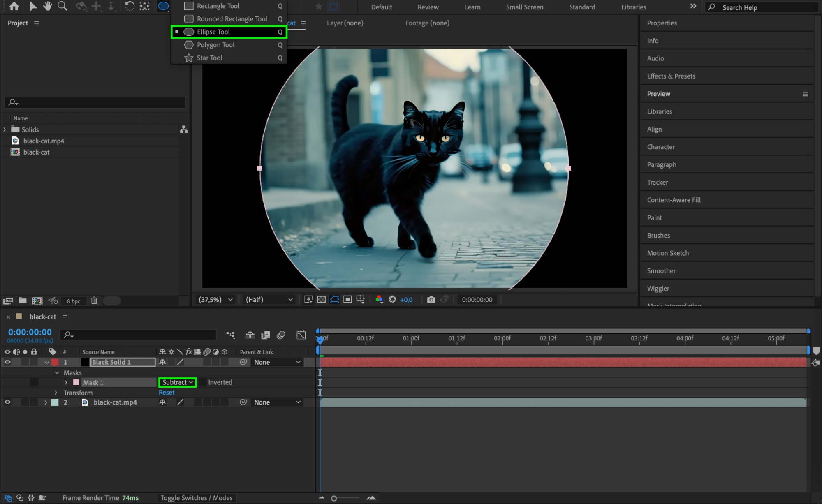Click the pink Mask 1 color swatch
The height and width of the screenshot is (504, 822).
click(76, 382)
